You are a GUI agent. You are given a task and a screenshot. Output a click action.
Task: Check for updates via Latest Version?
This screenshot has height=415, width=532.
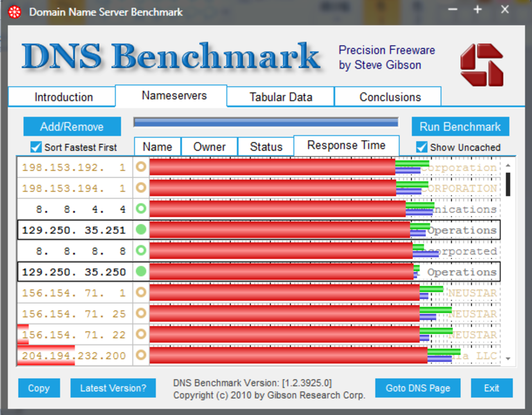click(113, 388)
